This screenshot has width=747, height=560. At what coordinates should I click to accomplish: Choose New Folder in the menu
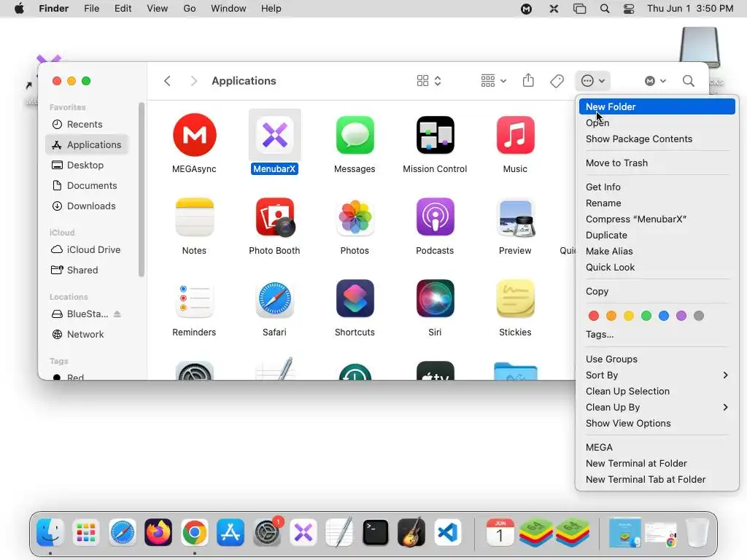(x=657, y=106)
